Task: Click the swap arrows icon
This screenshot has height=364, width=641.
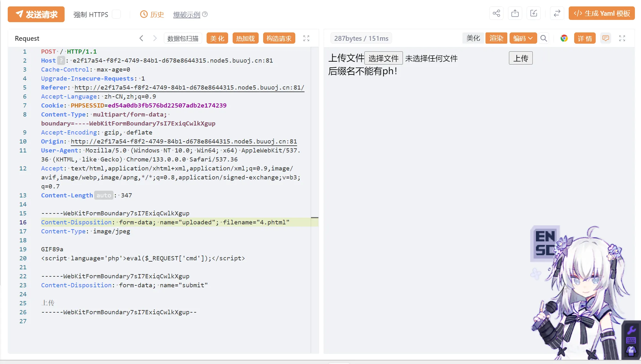Action: [557, 13]
